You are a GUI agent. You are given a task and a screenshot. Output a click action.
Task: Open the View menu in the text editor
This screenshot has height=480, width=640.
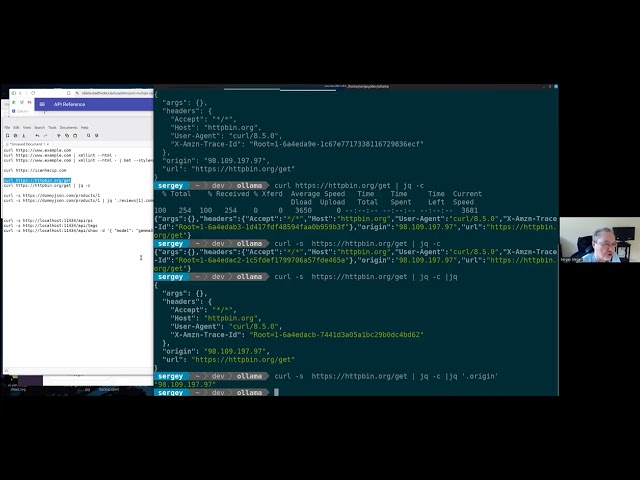(27, 127)
